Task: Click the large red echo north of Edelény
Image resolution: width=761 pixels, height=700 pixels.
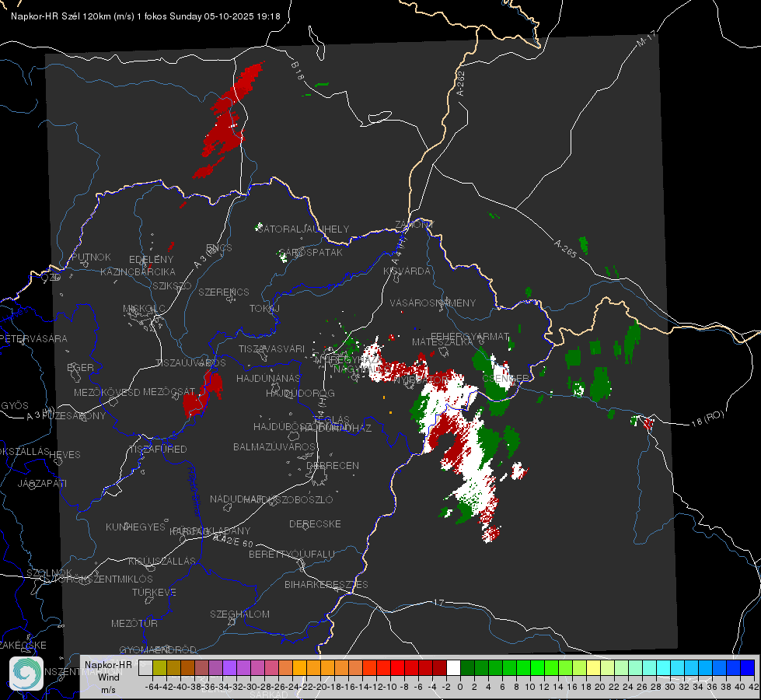Action: pos(228,119)
